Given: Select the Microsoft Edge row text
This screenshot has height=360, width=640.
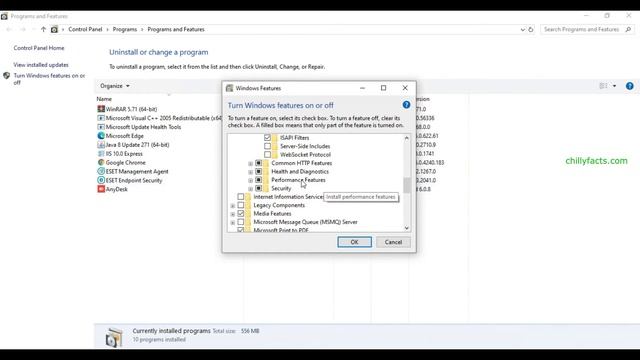Looking at the screenshot, I should 124,136.
